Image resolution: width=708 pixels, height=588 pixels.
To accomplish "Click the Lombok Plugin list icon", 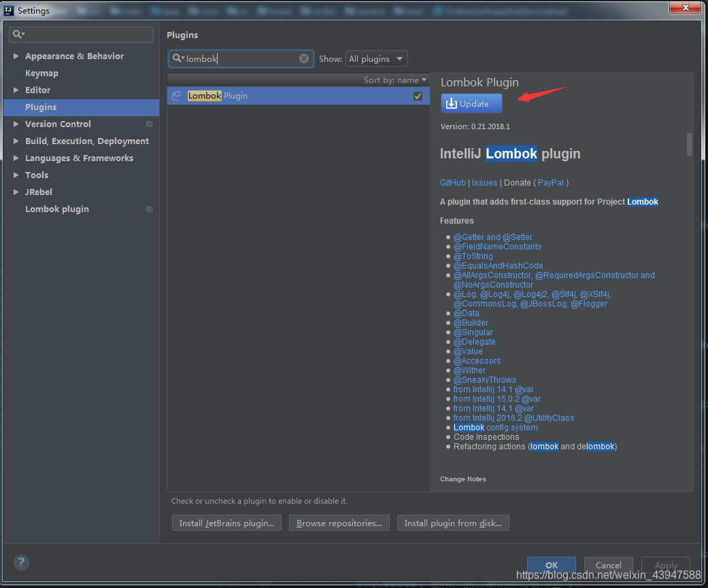I will 177,95.
